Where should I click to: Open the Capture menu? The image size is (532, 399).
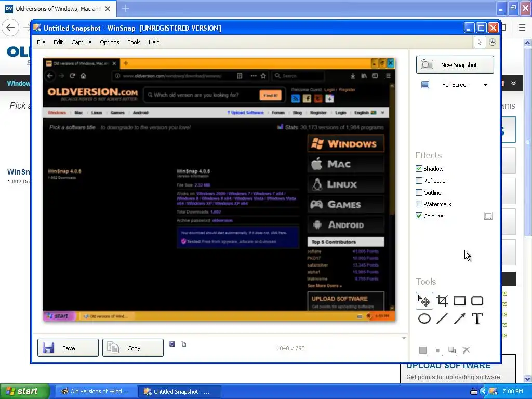point(82,42)
